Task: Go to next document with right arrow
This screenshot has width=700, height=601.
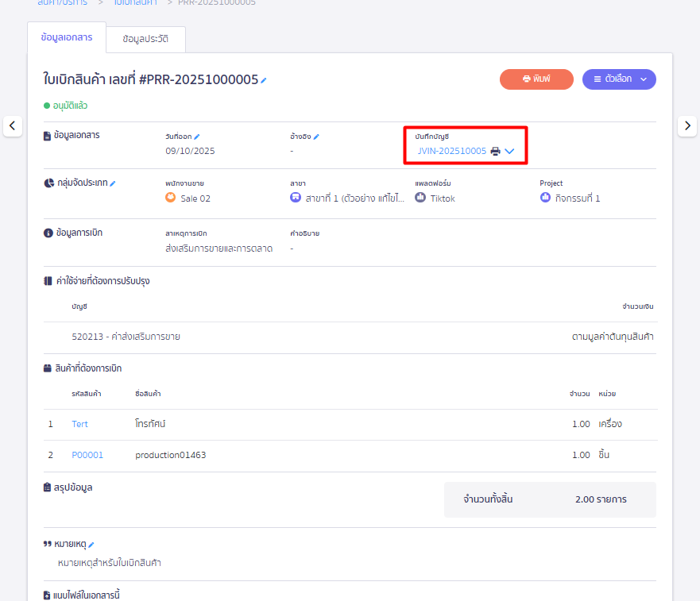Action: (687, 125)
